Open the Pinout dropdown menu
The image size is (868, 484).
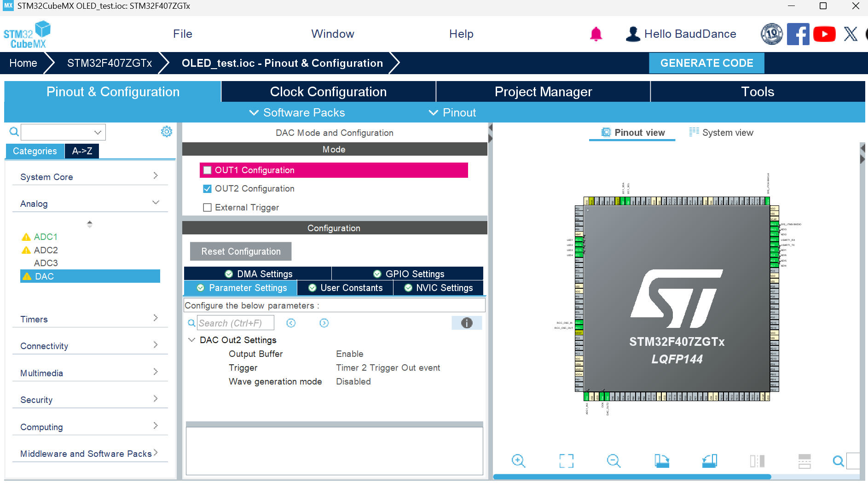click(452, 113)
